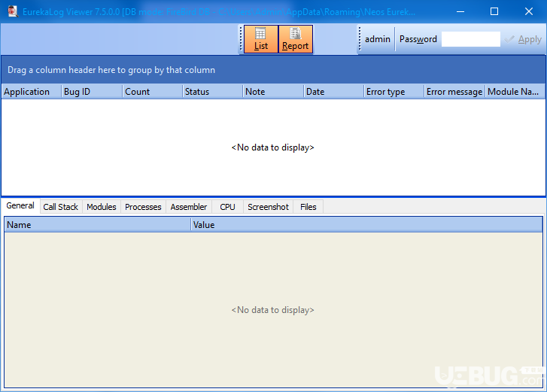Close the EurekaLog Viewer window
The width and height of the screenshot is (547, 392).
529,11
